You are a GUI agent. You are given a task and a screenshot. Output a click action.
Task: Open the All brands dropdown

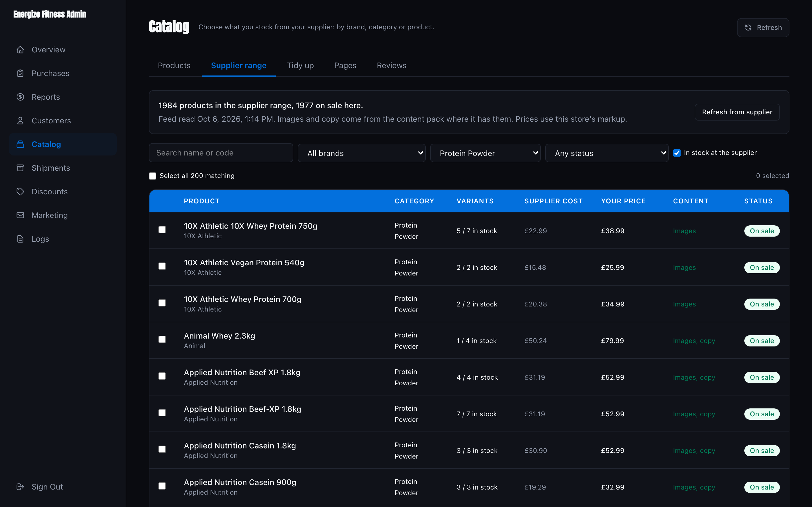coord(362,153)
